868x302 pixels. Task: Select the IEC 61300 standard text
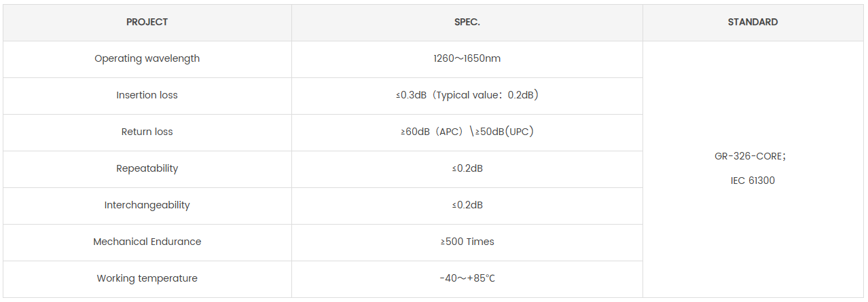pos(753,181)
